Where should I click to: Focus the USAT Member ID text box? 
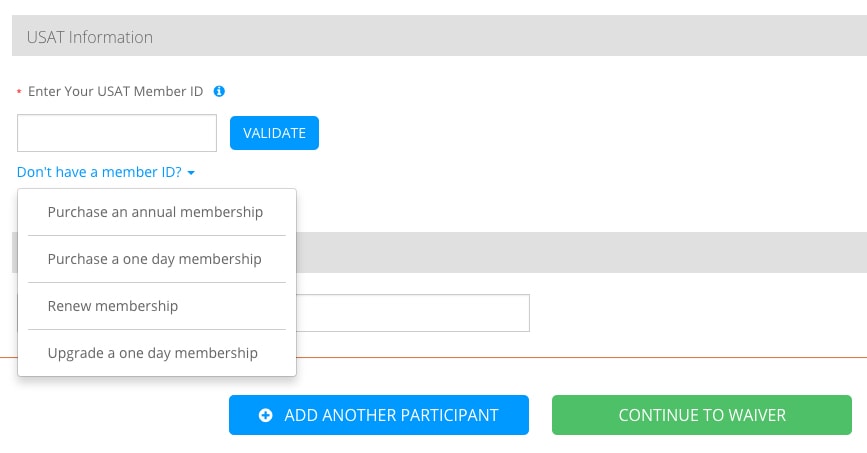(x=117, y=133)
